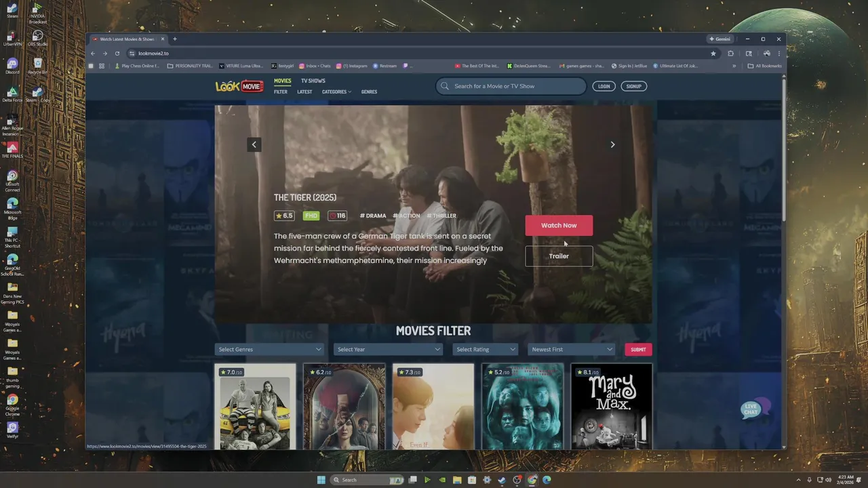Click the LookMovie logo

point(239,86)
